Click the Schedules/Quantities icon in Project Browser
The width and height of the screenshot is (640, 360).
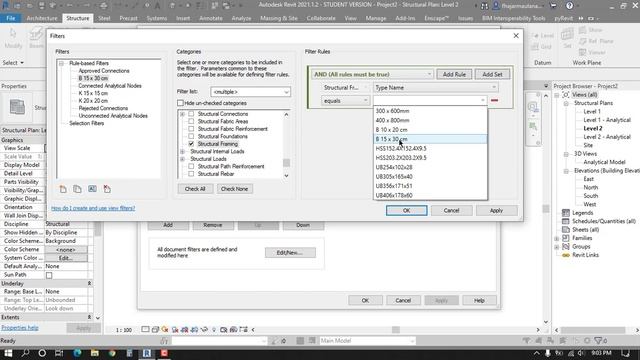(566, 221)
